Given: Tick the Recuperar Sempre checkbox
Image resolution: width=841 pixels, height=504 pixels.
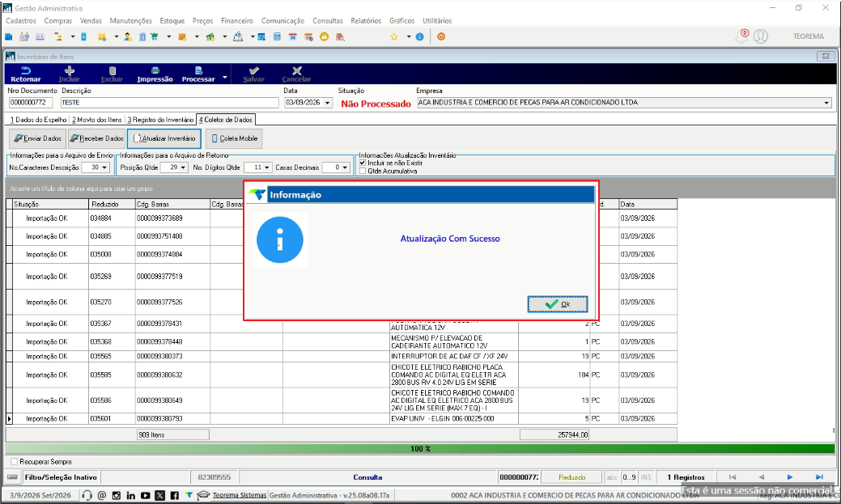Looking at the screenshot, I should click(14, 462).
